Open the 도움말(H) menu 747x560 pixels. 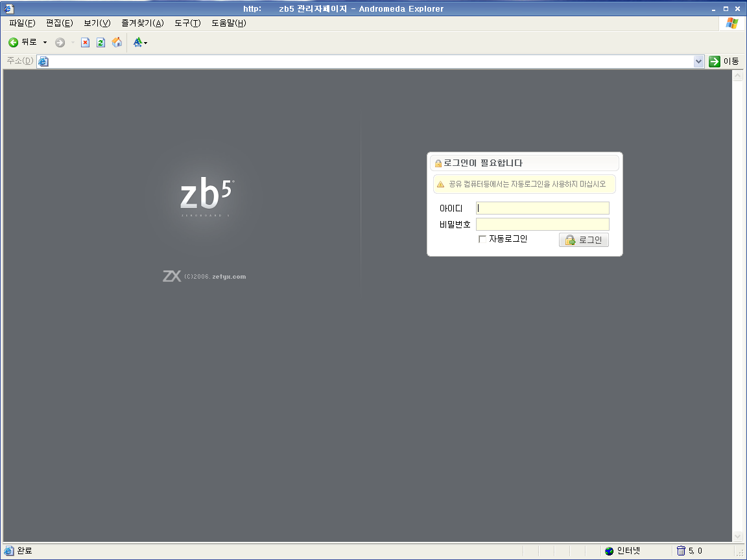coord(229,23)
